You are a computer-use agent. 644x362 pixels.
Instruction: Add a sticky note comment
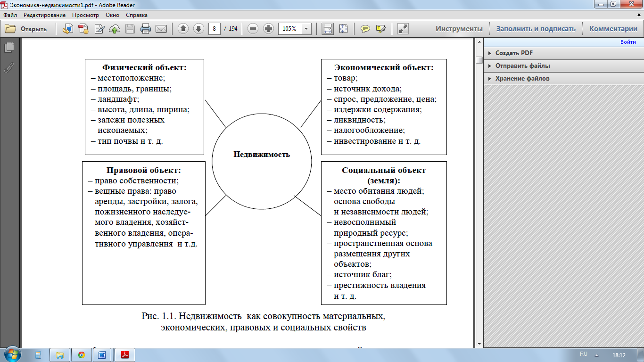(365, 29)
